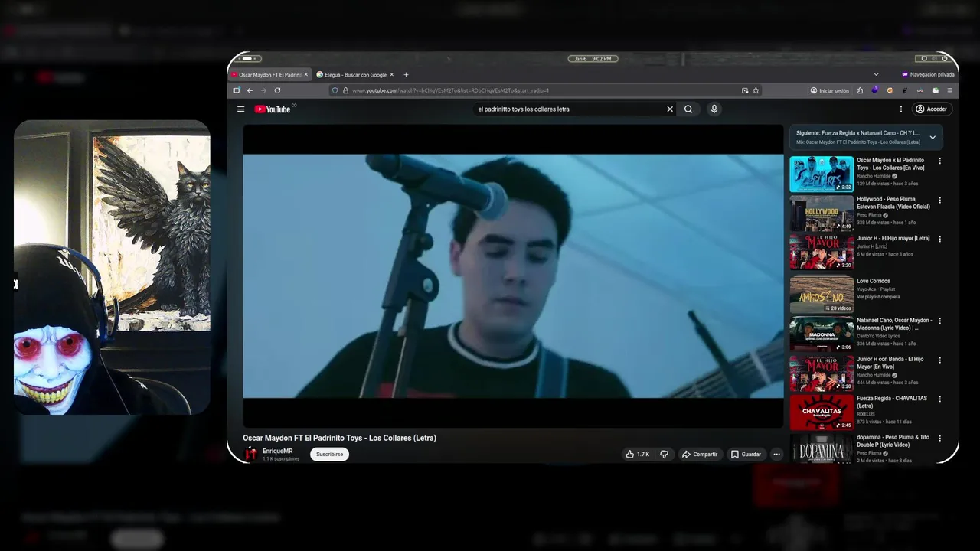
Task: Open Junior H - El Hijo mayor [Letra] thumbnail
Action: click(x=822, y=252)
